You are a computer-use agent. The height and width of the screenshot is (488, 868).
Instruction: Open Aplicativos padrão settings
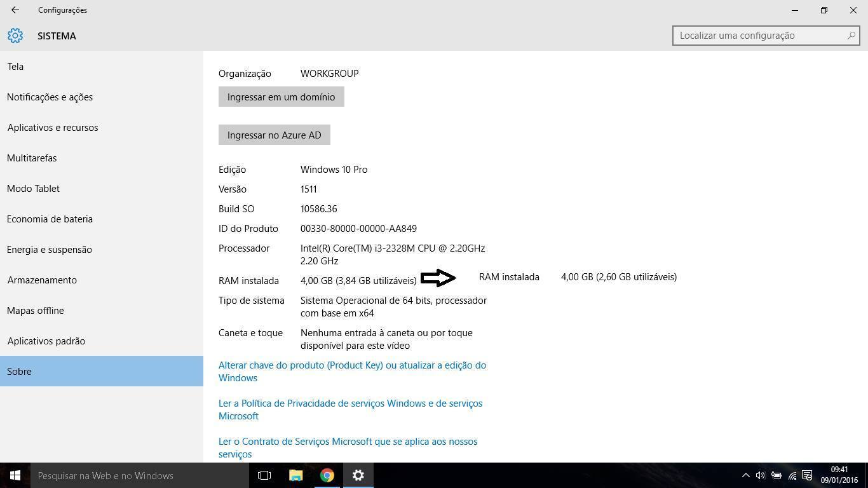tap(102, 341)
